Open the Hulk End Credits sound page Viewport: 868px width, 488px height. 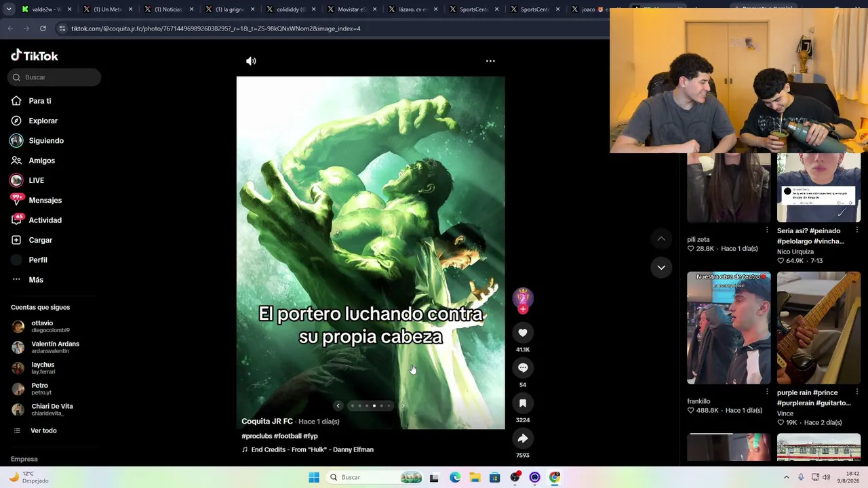click(308, 450)
